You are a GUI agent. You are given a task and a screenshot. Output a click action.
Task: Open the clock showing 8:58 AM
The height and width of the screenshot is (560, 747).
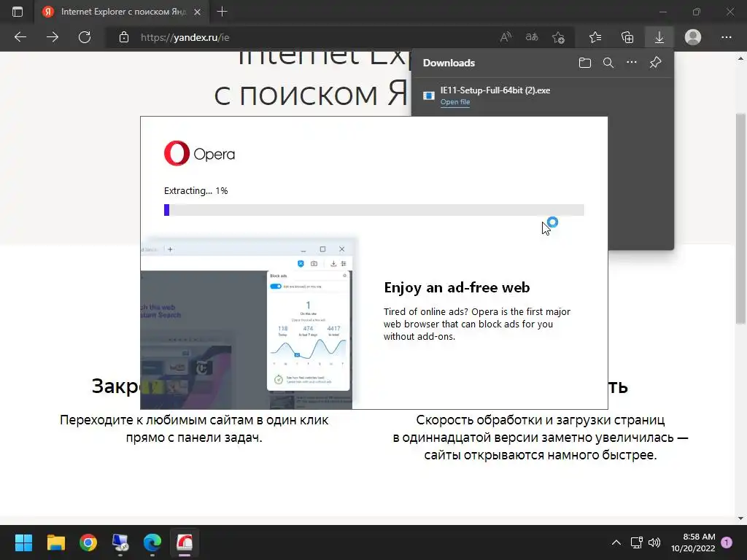click(x=693, y=542)
